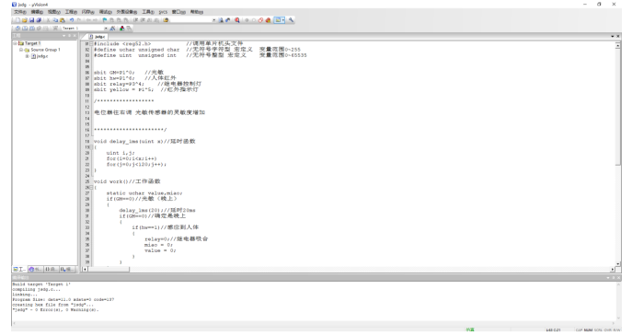
Task: Expand the jsdg.c file node
Action: click(27, 56)
